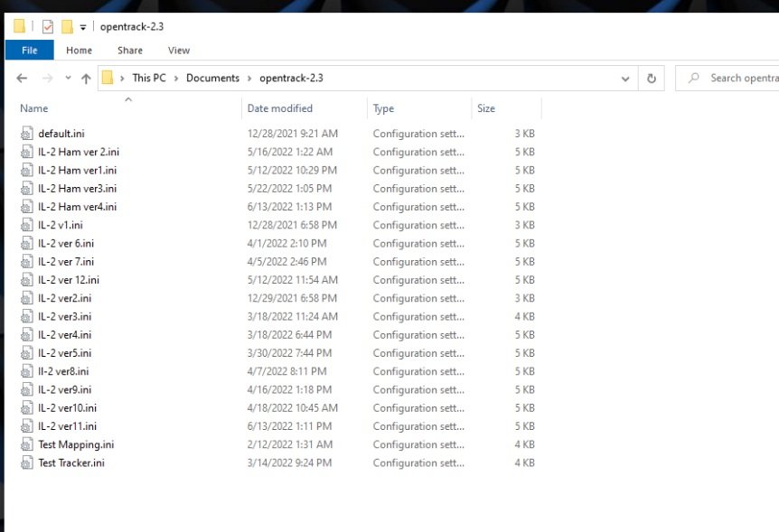This screenshot has width=779, height=532.
Task: Select IL-2 ver 12.ini file icon
Action: coord(27,280)
